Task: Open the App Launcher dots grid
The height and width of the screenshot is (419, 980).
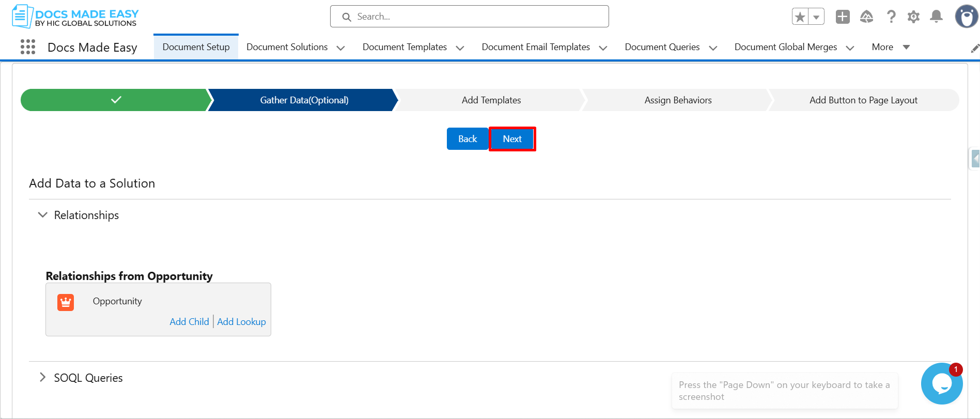Action: tap(28, 47)
